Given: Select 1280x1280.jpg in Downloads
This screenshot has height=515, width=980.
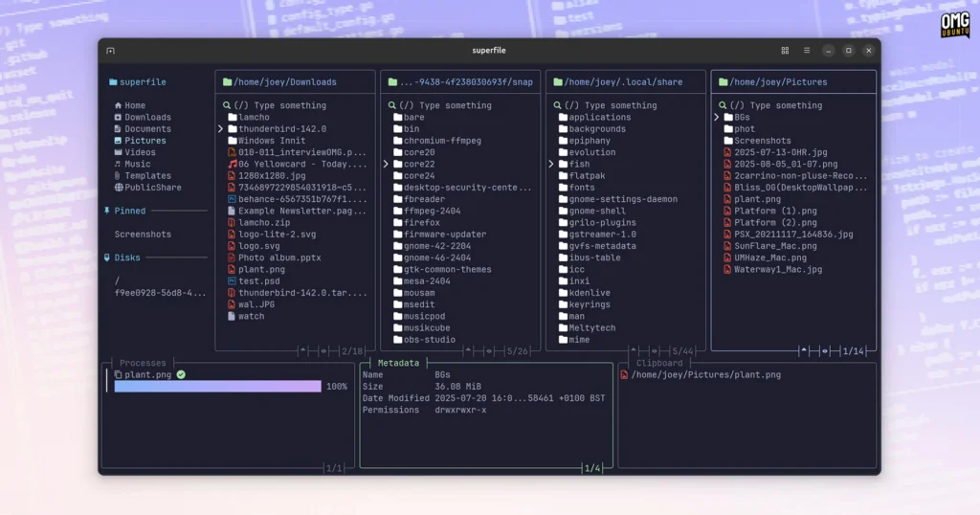Looking at the screenshot, I should click(x=267, y=175).
